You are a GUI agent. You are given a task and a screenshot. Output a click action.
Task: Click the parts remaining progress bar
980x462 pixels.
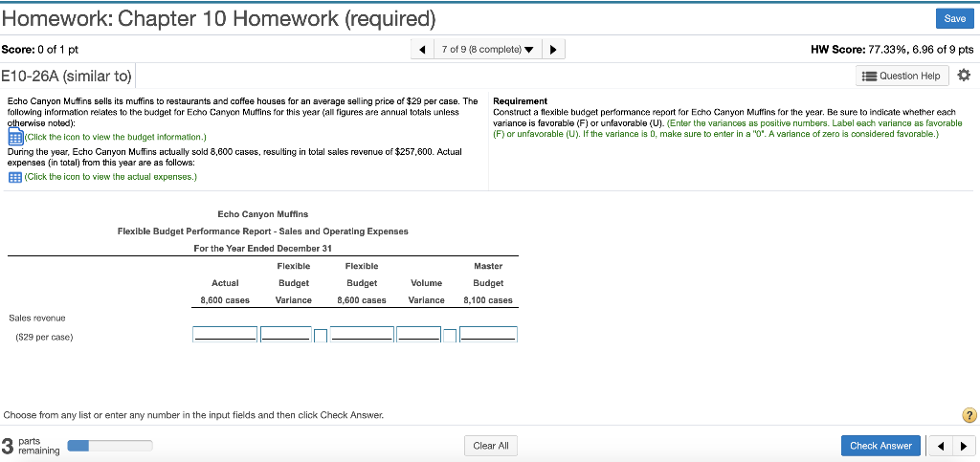[x=109, y=445]
